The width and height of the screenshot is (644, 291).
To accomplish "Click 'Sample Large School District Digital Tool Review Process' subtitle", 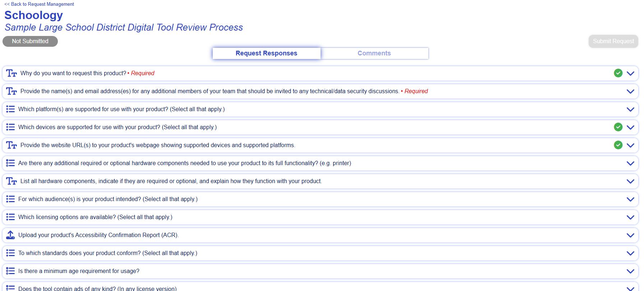I will click(124, 27).
